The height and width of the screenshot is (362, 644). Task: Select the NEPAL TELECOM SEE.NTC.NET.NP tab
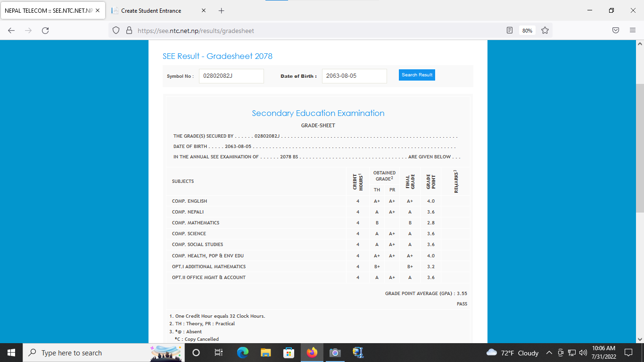[x=48, y=10]
